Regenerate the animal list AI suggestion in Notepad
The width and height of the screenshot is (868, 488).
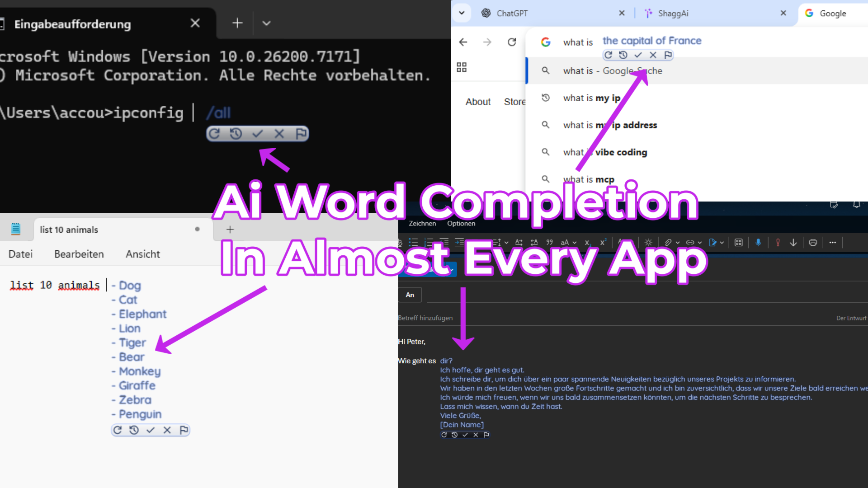pyautogui.click(x=118, y=430)
